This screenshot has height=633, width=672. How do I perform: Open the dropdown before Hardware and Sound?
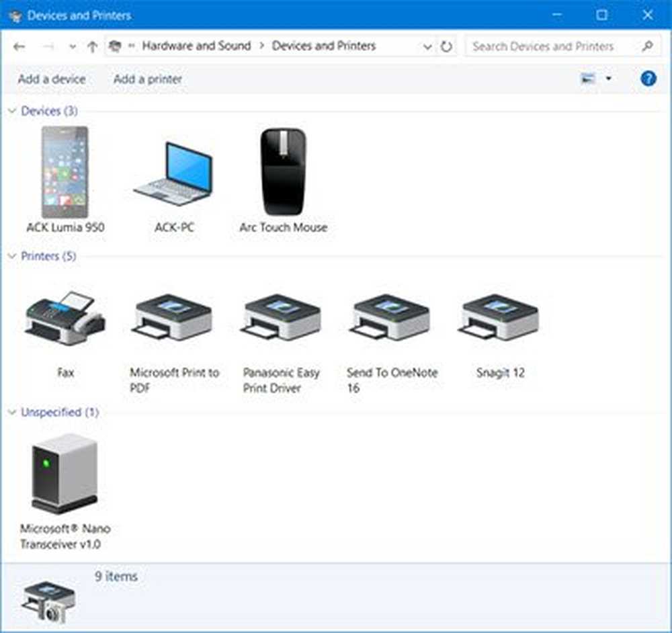click(132, 46)
